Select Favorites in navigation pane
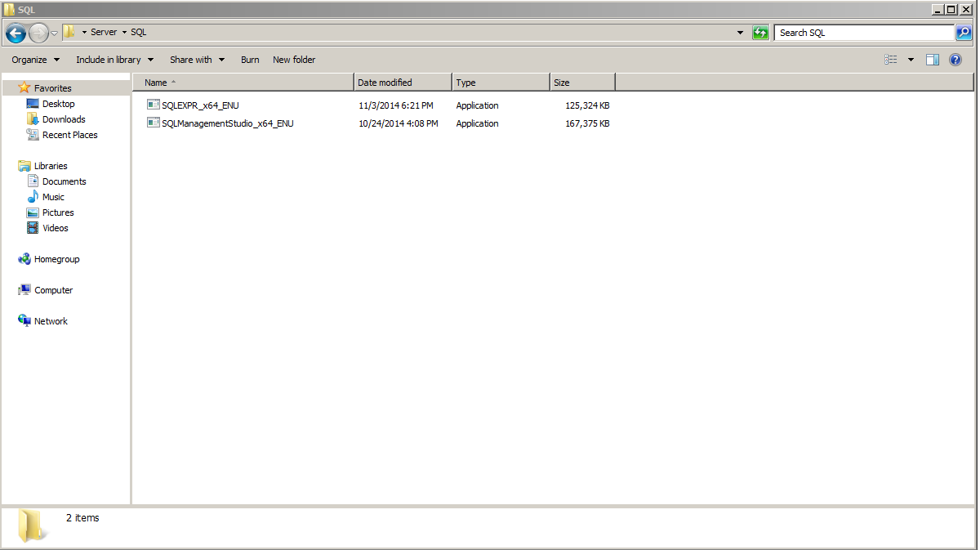Image resolution: width=980 pixels, height=550 pixels. tap(53, 88)
